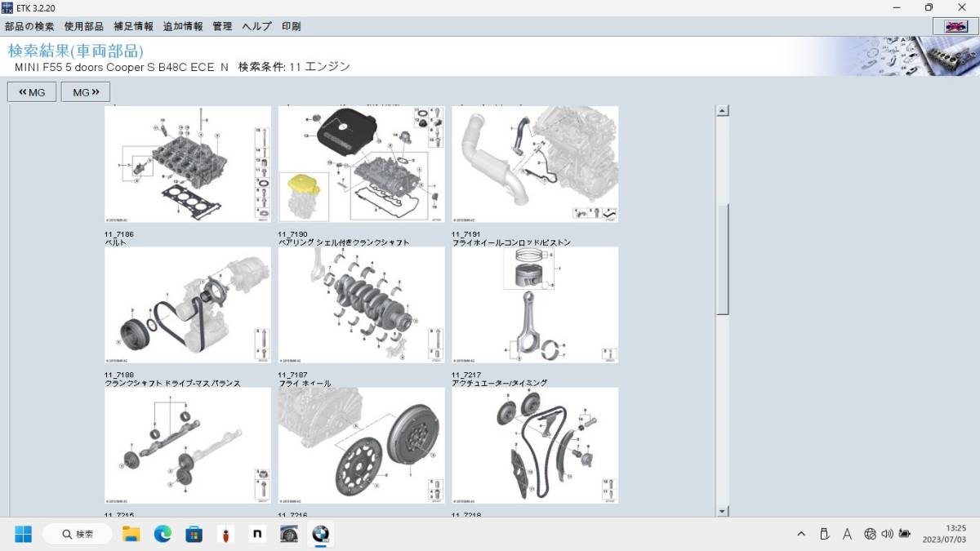The width and height of the screenshot is (980, 551).
Task: Click the ETK app icon in title bar
Action: click(x=7, y=7)
